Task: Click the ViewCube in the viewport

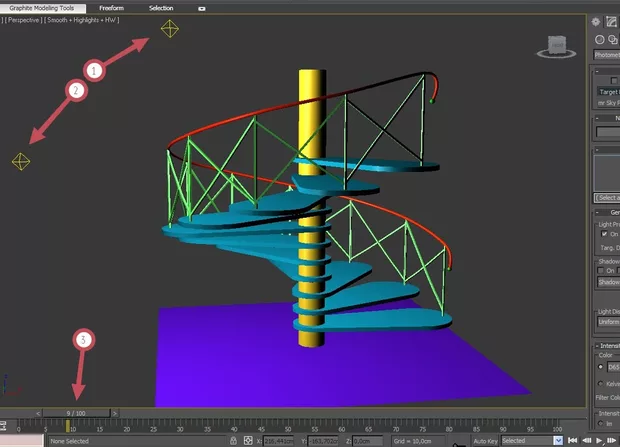Action: (x=555, y=47)
